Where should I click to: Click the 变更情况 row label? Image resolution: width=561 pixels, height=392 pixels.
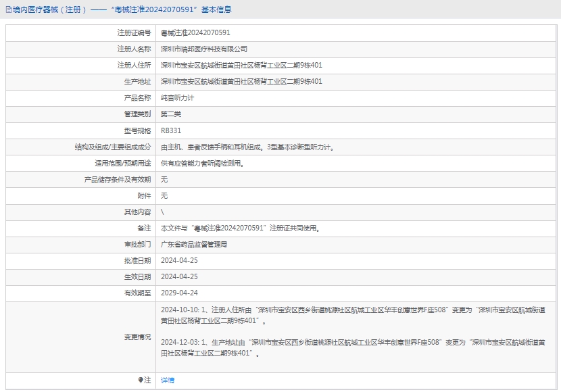coord(137,337)
